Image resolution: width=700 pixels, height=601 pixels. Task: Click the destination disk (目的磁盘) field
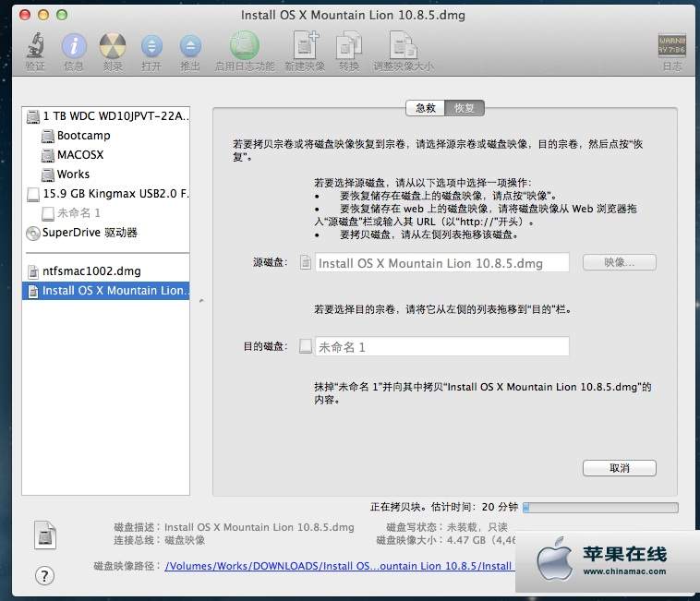(x=442, y=346)
